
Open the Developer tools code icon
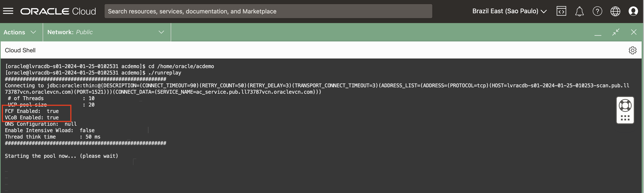pyautogui.click(x=561, y=11)
